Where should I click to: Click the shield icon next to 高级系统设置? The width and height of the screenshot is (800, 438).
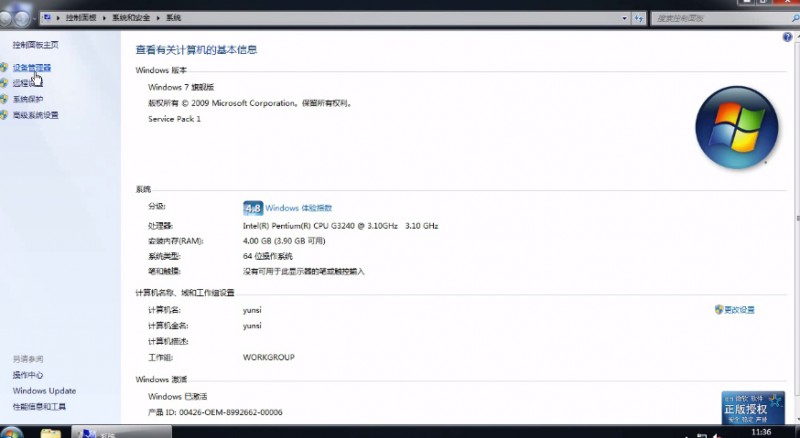point(4,115)
